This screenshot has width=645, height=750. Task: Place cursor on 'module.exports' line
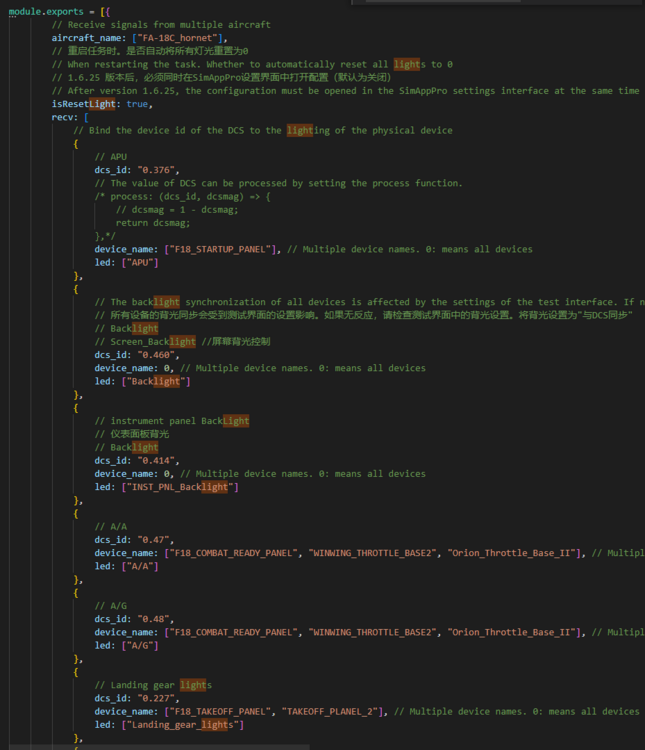tap(59, 11)
